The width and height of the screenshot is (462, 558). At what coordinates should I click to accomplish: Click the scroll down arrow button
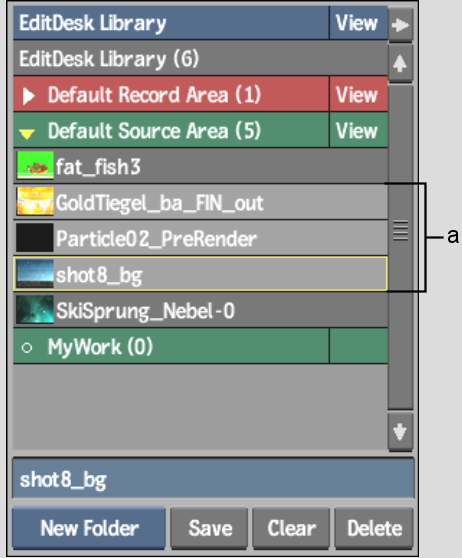[x=400, y=432]
